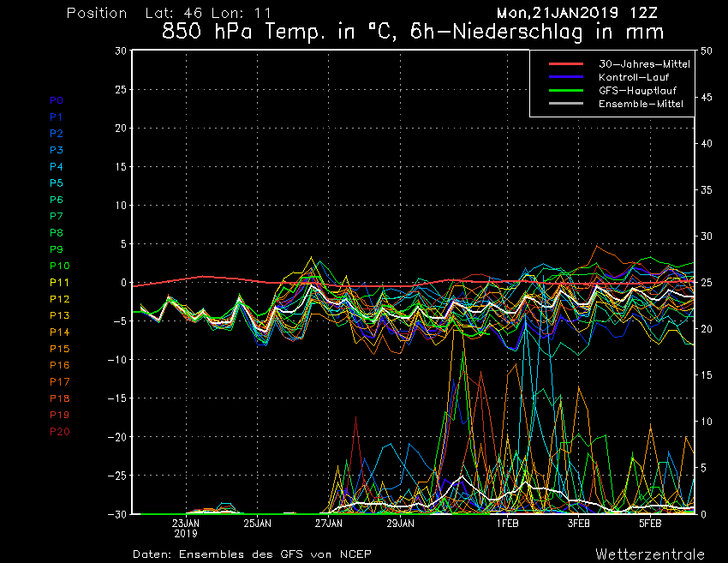Select the P10 ensemble member label

(59, 266)
